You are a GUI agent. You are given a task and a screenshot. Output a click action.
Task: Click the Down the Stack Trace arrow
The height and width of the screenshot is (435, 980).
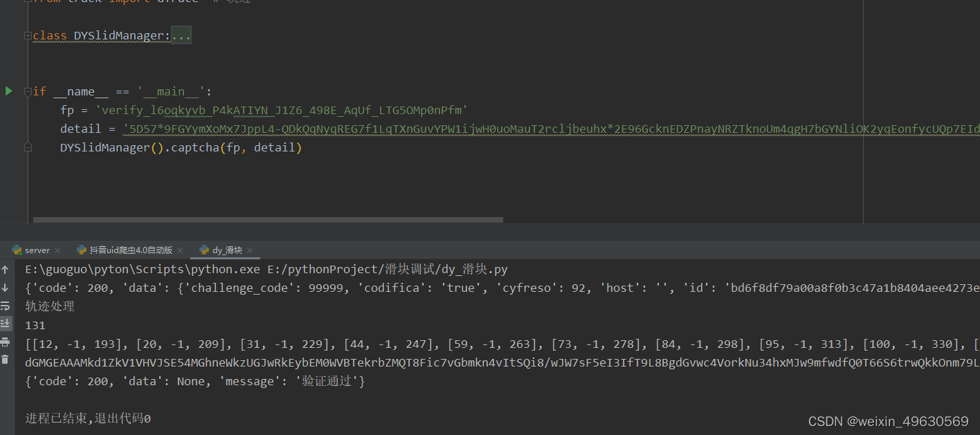[x=6, y=288]
